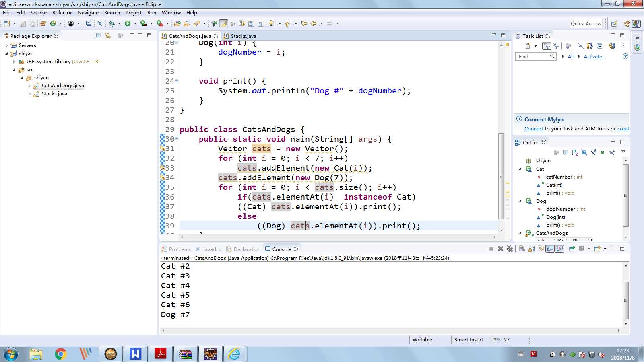Click Last Edit Location toolbar icon

point(304,23)
